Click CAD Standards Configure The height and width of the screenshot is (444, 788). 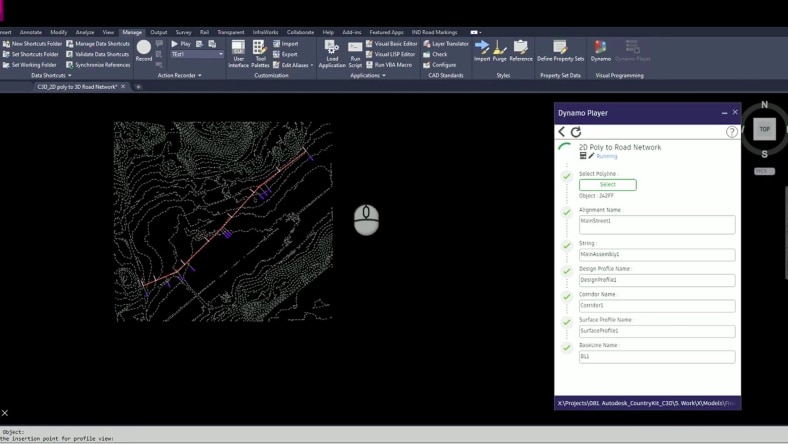tap(440, 65)
